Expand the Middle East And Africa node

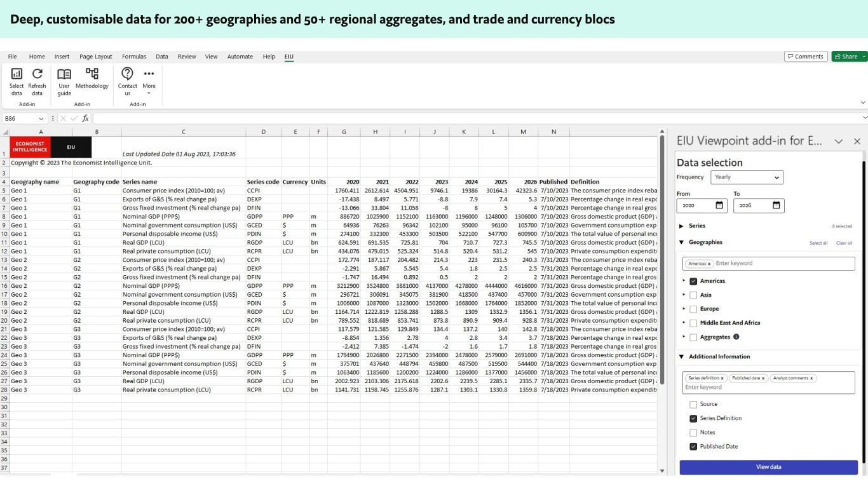click(x=684, y=323)
